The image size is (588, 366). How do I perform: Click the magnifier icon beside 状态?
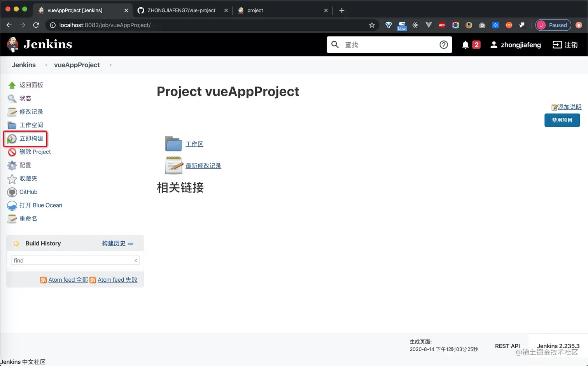[x=12, y=99]
